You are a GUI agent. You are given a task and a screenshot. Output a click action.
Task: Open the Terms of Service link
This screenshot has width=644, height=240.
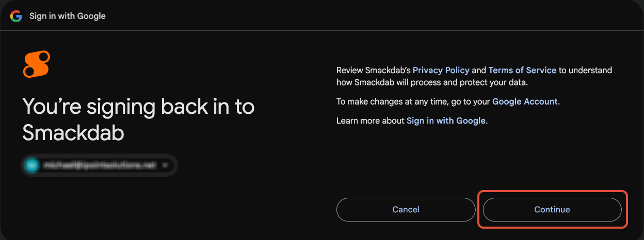pos(522,70)
